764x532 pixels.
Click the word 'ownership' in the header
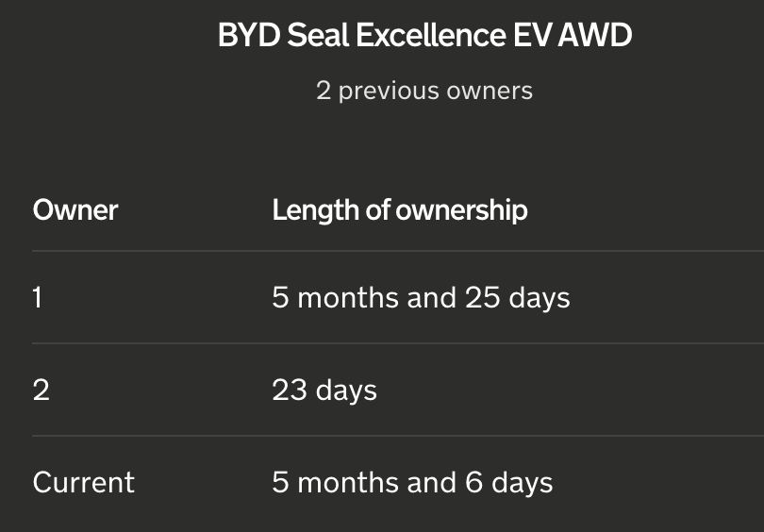click(x=461, y=211)
